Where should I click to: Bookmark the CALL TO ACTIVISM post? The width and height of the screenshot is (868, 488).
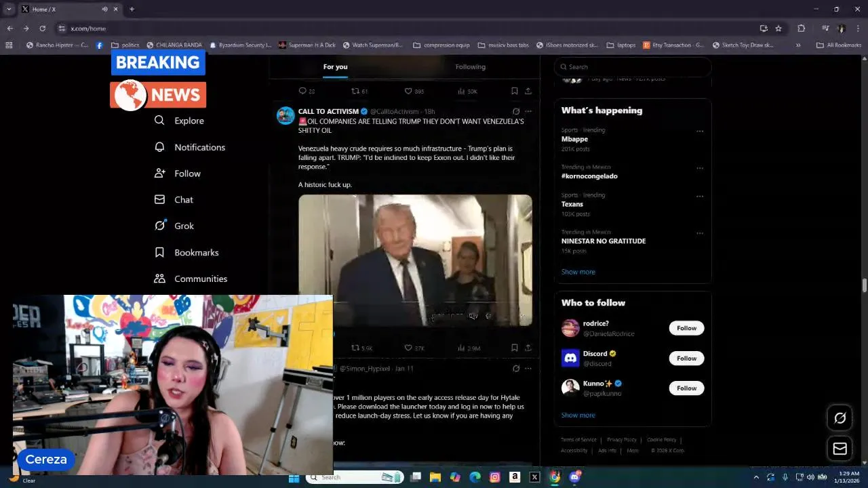515,348
